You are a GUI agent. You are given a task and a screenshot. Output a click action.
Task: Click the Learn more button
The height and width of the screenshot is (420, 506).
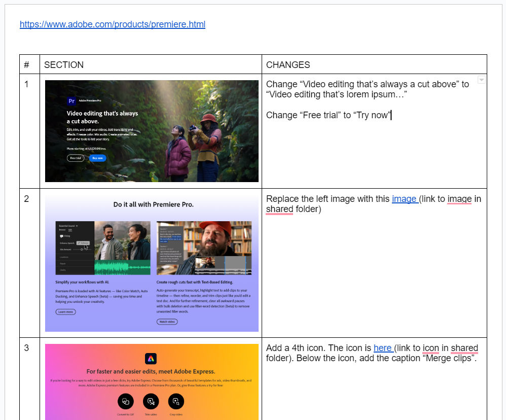coord(65,312)
